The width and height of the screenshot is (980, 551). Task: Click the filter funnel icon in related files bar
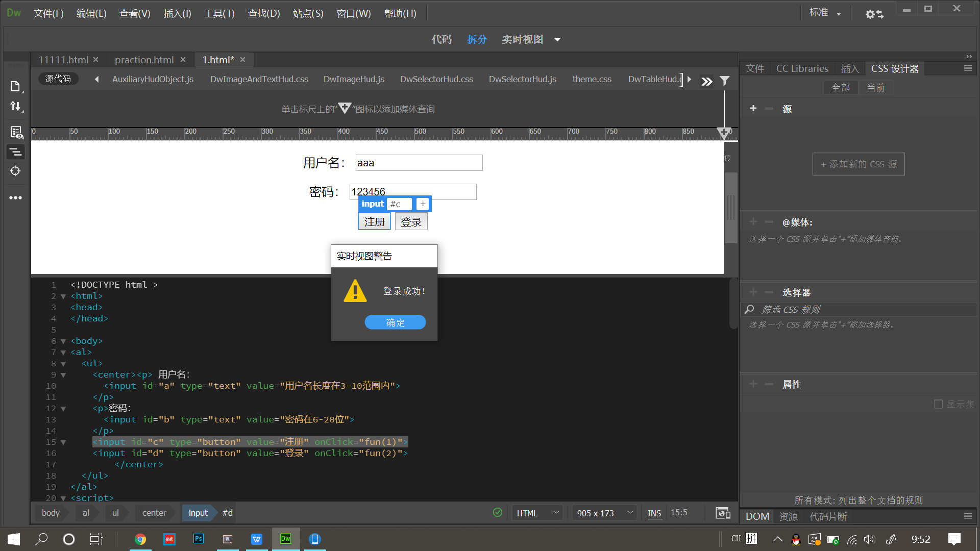pyautogui.click(x=724, y=81)
